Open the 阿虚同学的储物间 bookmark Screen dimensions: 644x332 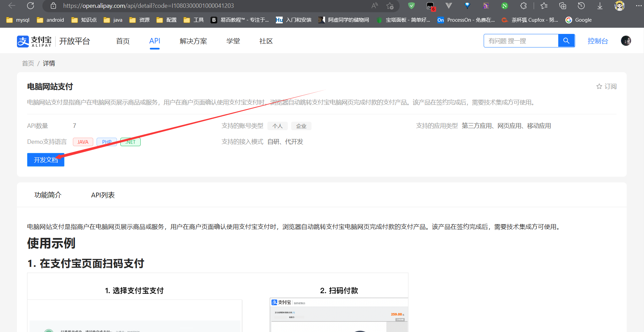pos(344,20)
